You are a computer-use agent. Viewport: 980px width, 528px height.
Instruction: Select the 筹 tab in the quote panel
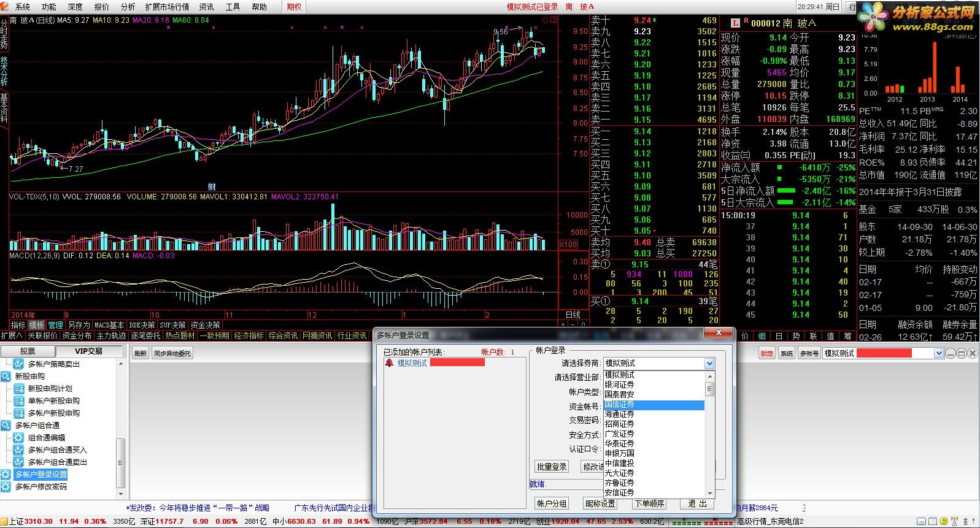(x=847, y=336)
